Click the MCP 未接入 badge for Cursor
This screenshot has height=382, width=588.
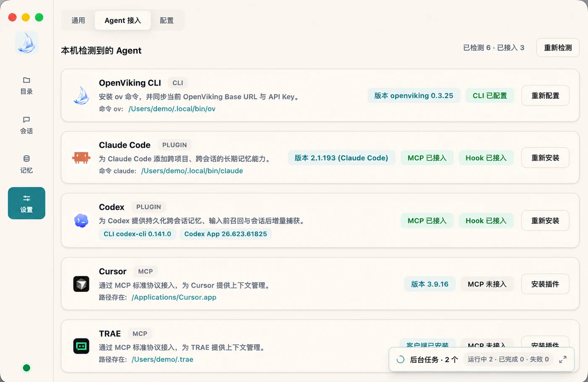pos(487,284)
